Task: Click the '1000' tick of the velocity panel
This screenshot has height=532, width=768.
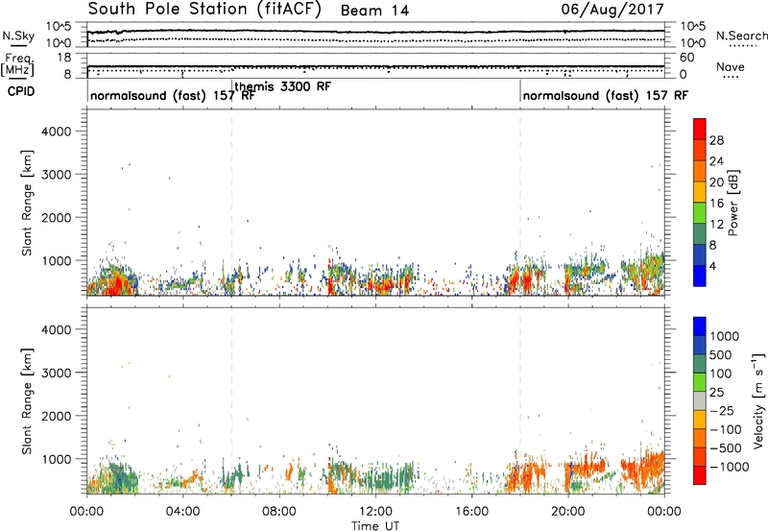Action: [x=56, y=459]
